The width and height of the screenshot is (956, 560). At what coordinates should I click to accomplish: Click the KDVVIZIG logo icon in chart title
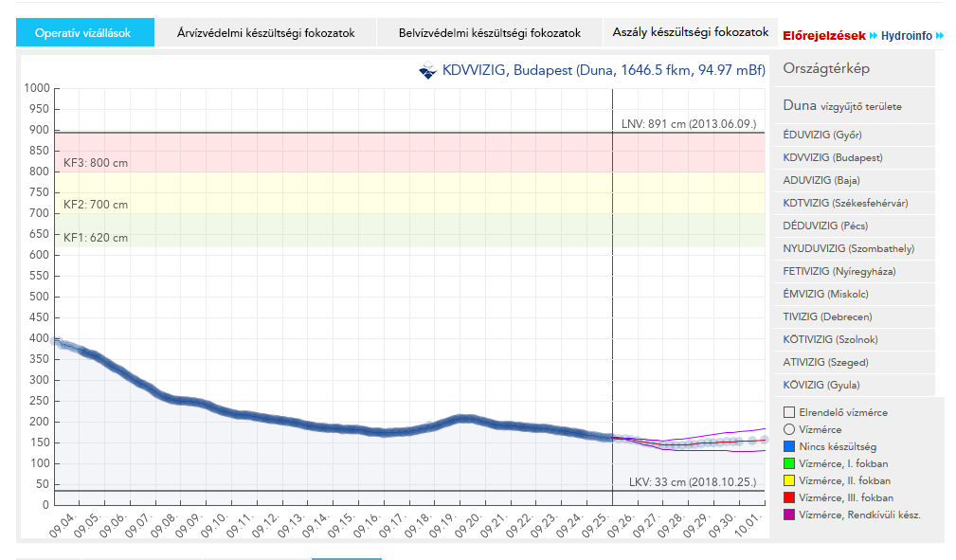point(427,70)
